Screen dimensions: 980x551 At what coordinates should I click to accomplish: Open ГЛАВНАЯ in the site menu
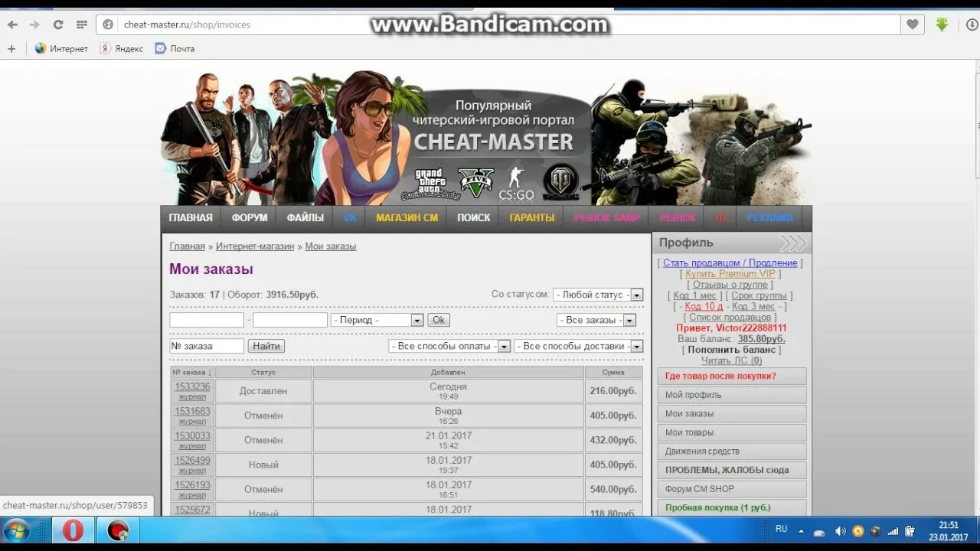click(191, 218)
